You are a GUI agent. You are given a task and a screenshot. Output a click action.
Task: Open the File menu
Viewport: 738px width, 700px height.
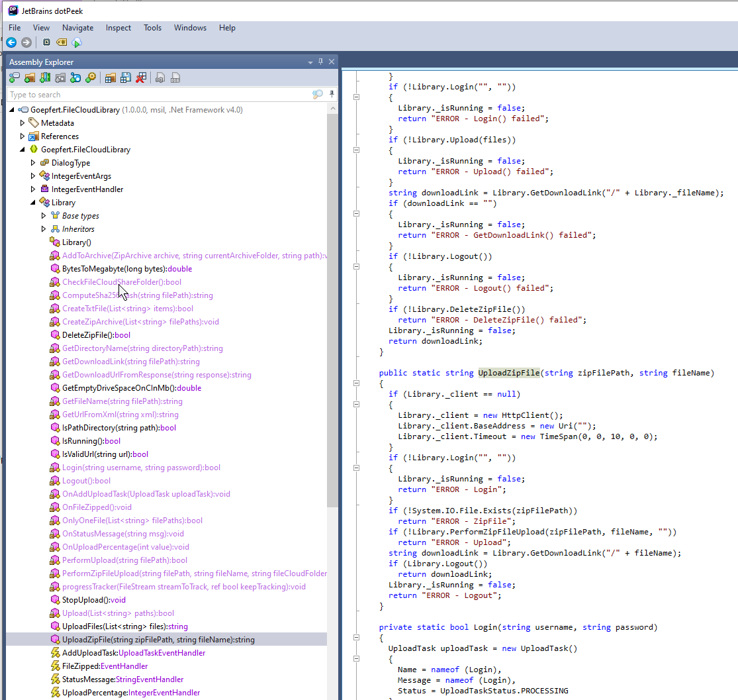[15, 28]
